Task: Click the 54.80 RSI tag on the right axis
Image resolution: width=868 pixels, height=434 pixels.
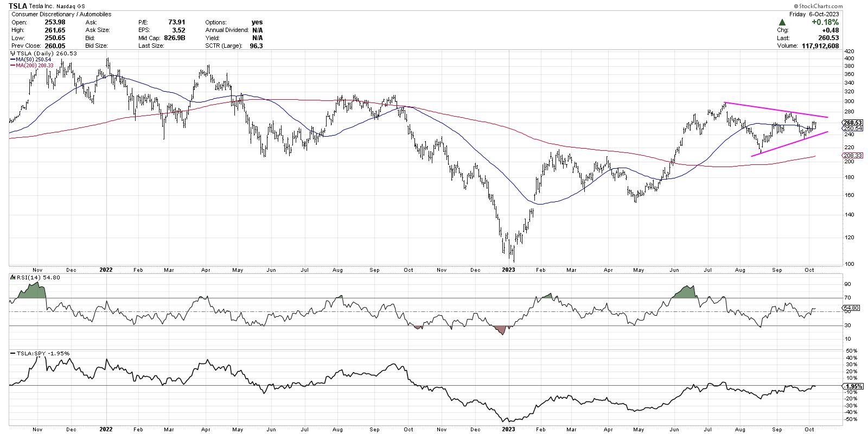Action: 850,308
